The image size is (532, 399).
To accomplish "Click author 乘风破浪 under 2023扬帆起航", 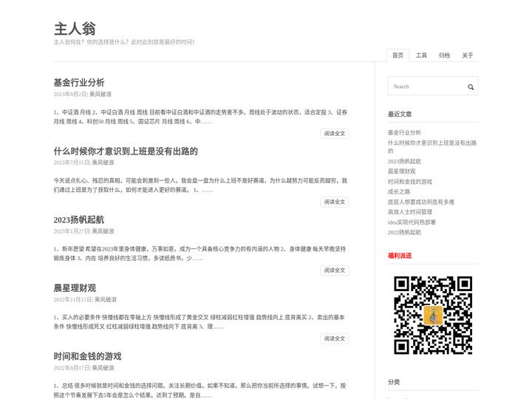I will [103, 231].
